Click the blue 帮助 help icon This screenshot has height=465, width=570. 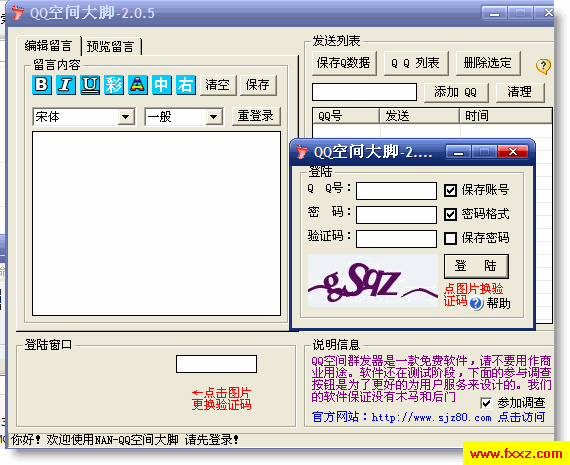tap(476, 303)
